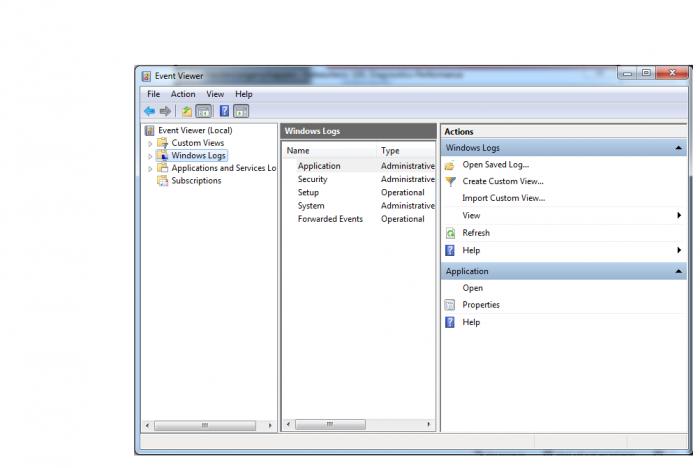Open the Action menu
The height and width of the screenshot is (468, 700).
[x=183, y=94]
